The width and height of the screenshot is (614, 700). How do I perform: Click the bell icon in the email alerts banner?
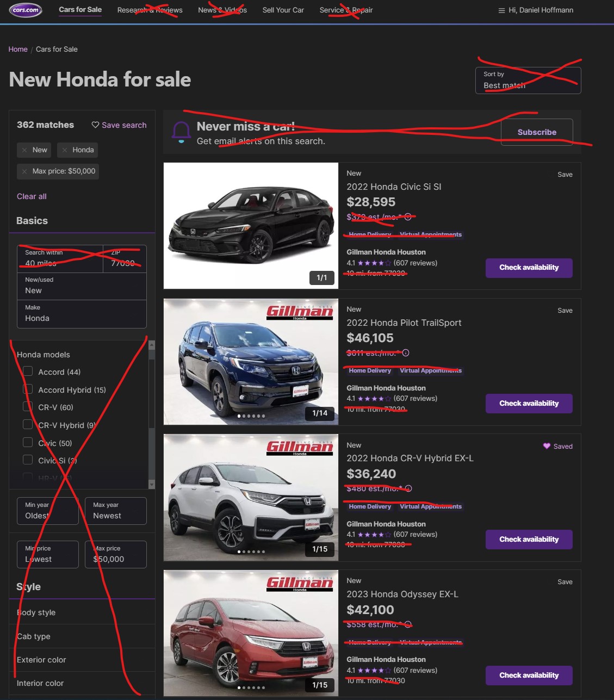pos(182,131)
